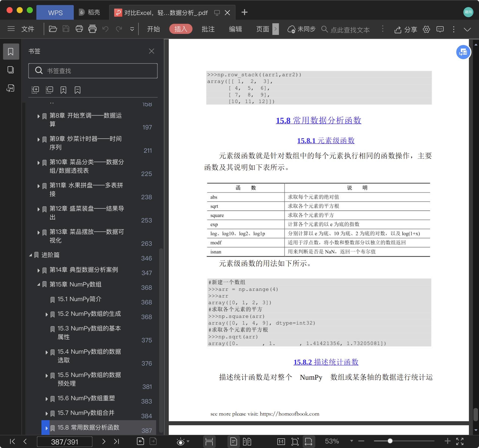Go to previous page arrow
This screenshot has height=448, width=479.
[25, 441]
